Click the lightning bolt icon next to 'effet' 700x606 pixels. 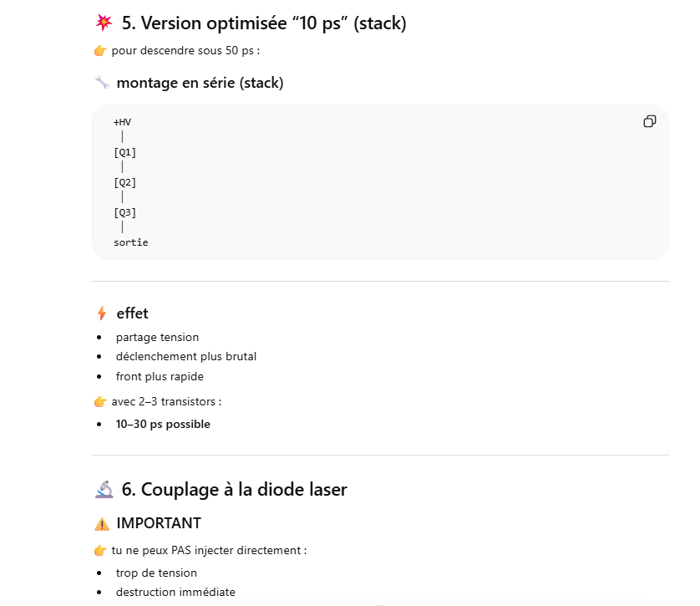point(102,313)
